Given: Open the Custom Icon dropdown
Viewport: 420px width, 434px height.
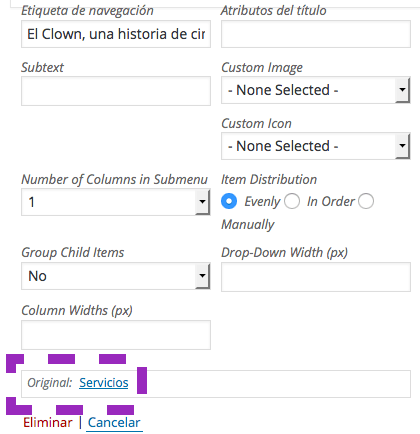Looking at the screenshot, I should pos(315,146).
